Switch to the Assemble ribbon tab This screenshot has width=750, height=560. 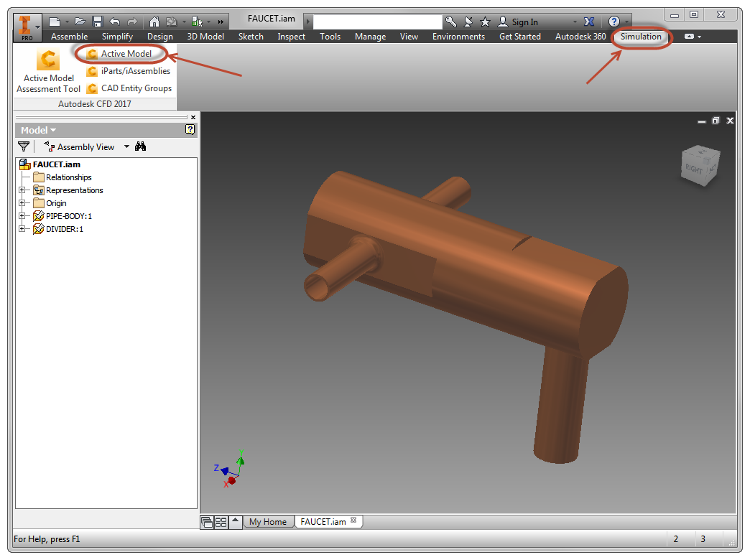click(x=70, y=37)
